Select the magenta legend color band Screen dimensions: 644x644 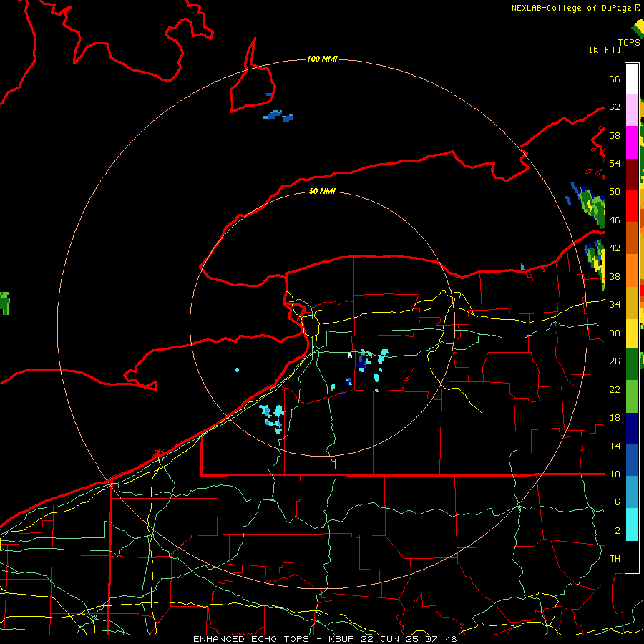point(632,142)
